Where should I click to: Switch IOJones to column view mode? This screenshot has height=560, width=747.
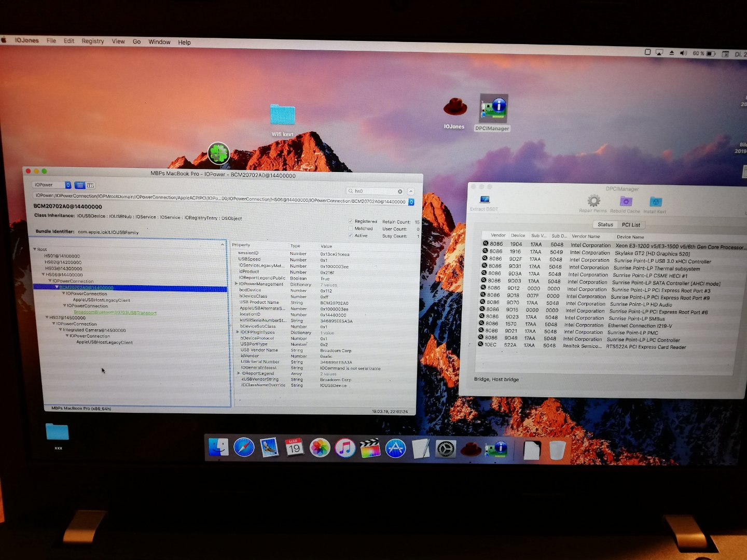click(x=91, y=185)
